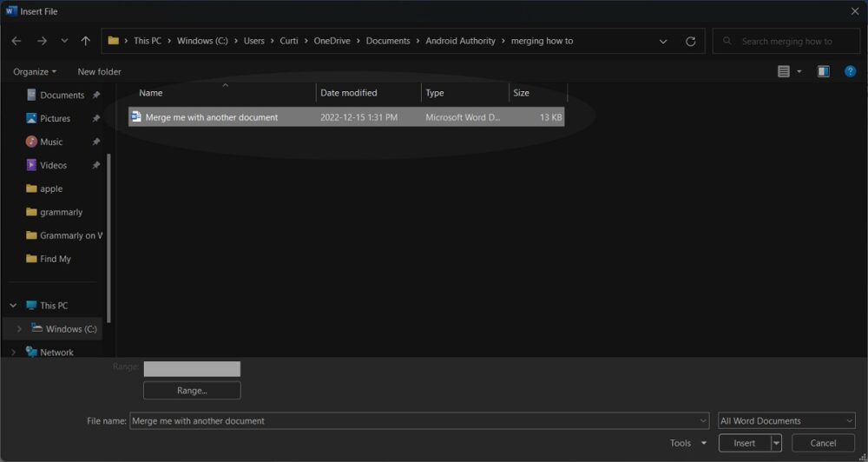Open Pictures in the navigation pane

[55, 119]
